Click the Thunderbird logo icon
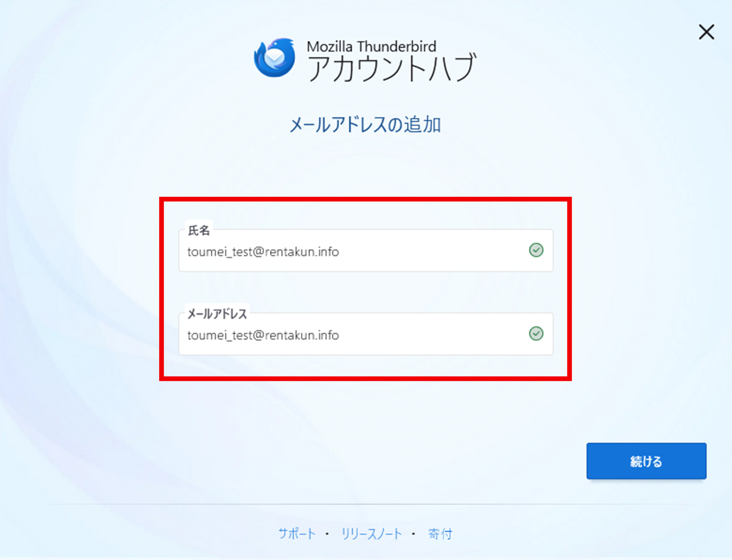This screenshot has width=732, height=560. point(274,58)
